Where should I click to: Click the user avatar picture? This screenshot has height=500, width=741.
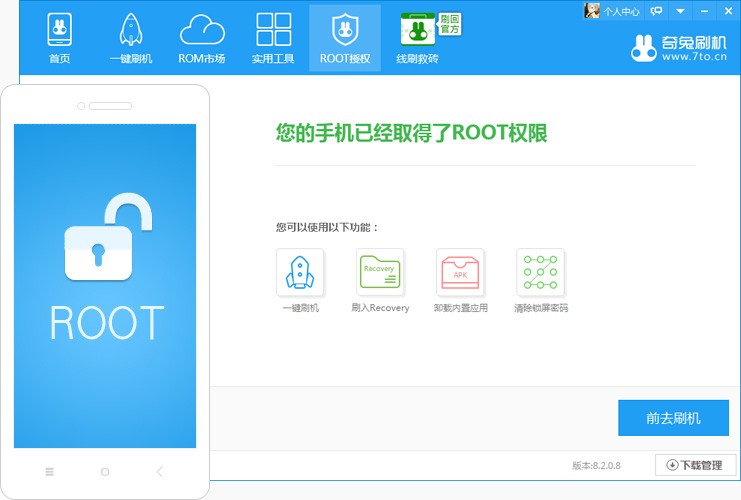tap(592, 10)
